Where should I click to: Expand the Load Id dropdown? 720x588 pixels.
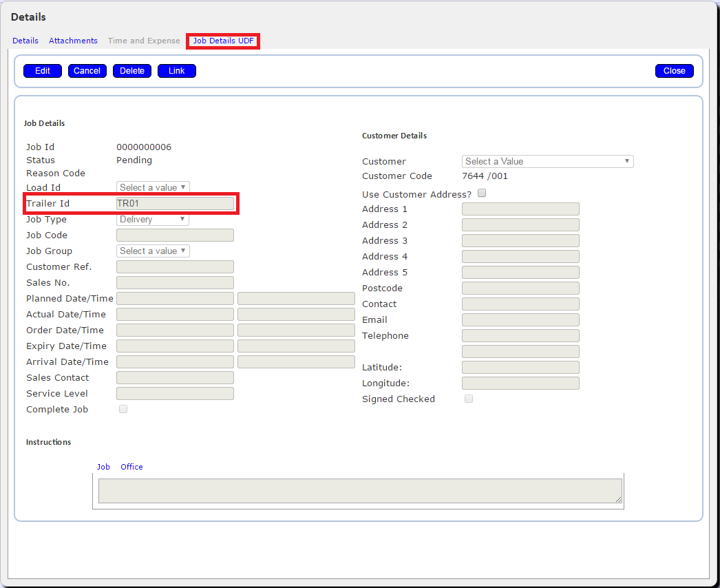153,187
